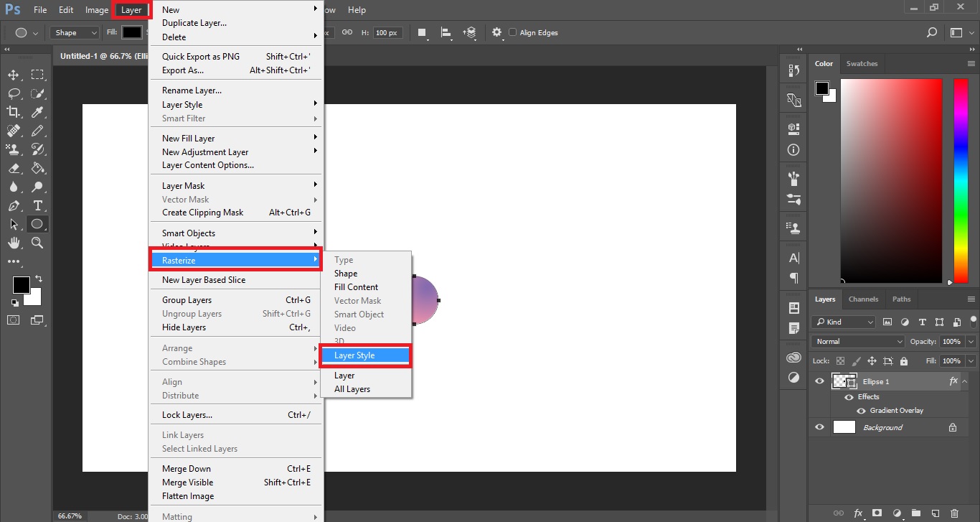Image resolution: width=980 pixels, height=522 pixels.
Task: Activate the Horizontal Type tool
Action: tap(37, 205)
